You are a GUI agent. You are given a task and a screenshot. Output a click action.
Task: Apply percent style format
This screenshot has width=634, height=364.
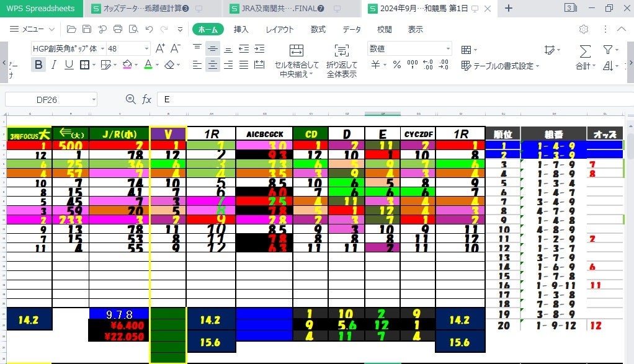[x=397, y=64]
